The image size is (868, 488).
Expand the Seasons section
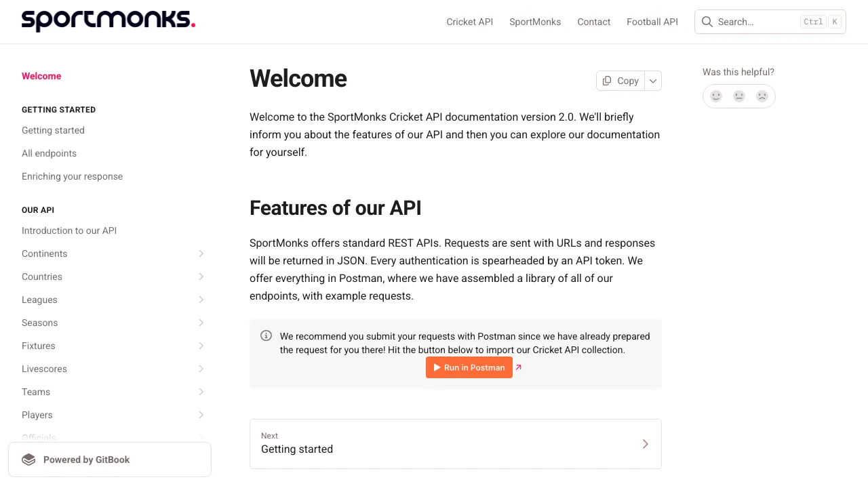[x=201, y=323]
